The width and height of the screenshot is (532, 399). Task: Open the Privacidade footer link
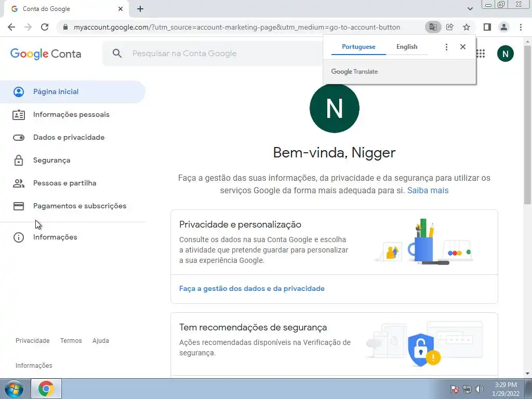pos(33,341)
